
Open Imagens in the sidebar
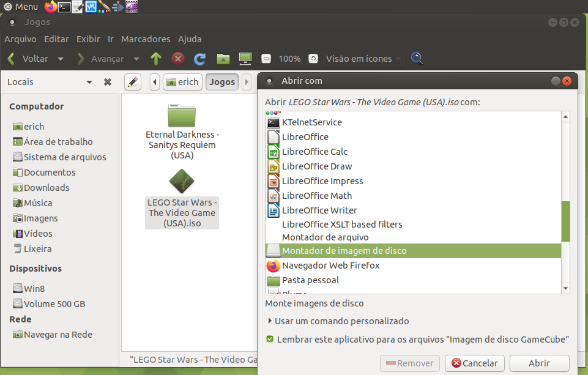click(x=35, y=218)
